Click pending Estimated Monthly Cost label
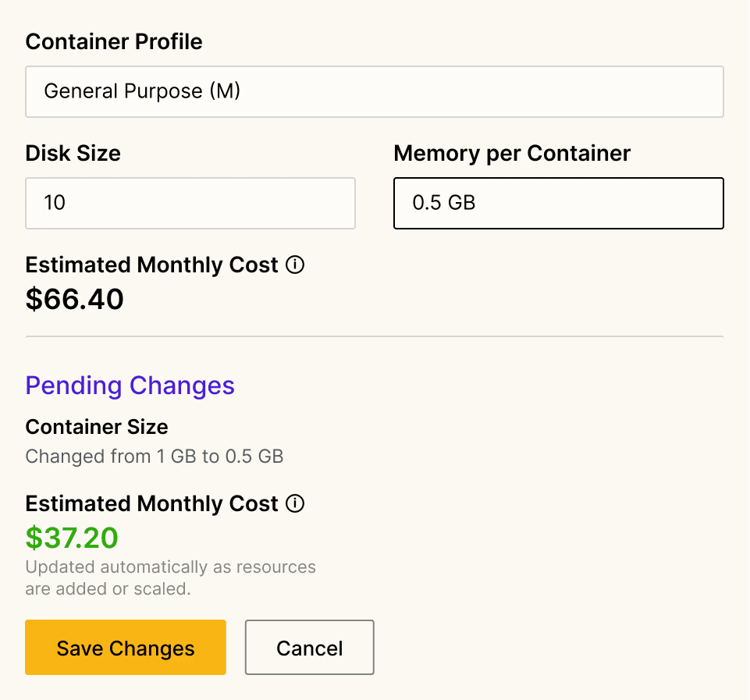Screen dimensions: 750x700 [x=151, y=504]
